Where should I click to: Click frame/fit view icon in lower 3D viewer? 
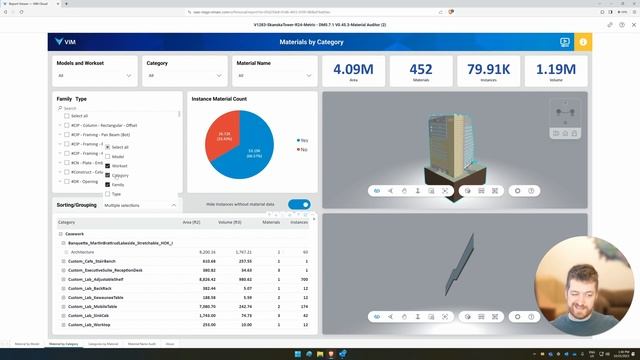tap(445, 316)
